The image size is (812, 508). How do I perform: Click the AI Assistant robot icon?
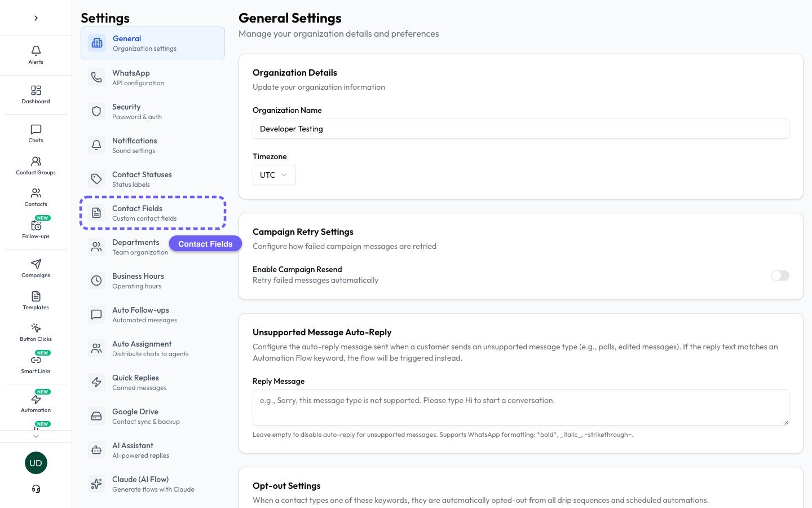(96, 450)
